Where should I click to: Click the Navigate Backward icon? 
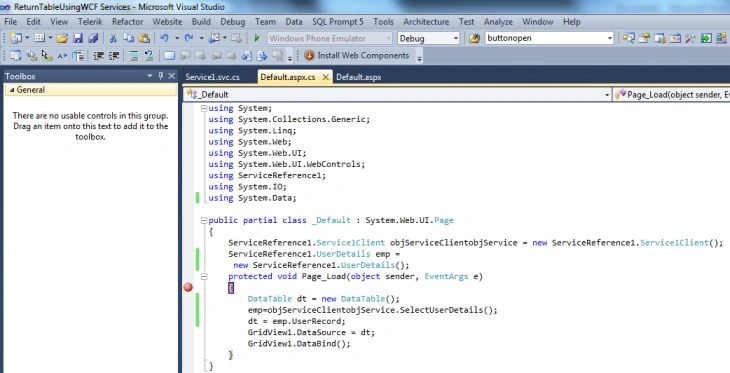point(214,38)
